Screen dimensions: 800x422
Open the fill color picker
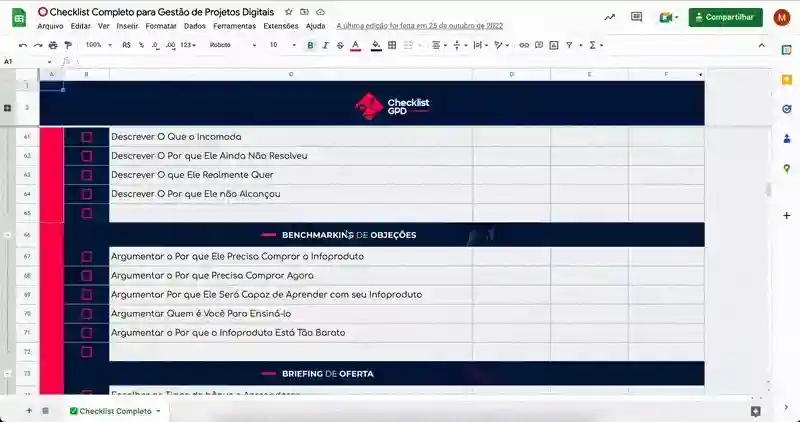tap(376, 45)
